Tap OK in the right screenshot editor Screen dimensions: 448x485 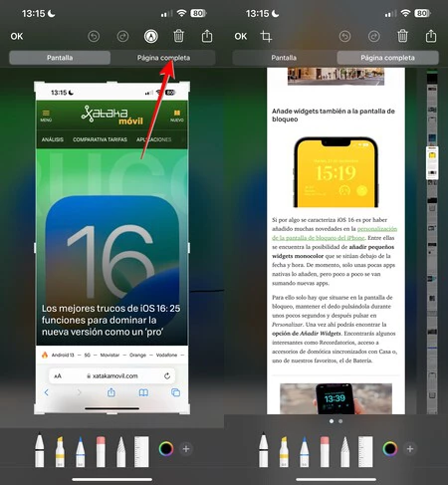click(x=241, y=36)
